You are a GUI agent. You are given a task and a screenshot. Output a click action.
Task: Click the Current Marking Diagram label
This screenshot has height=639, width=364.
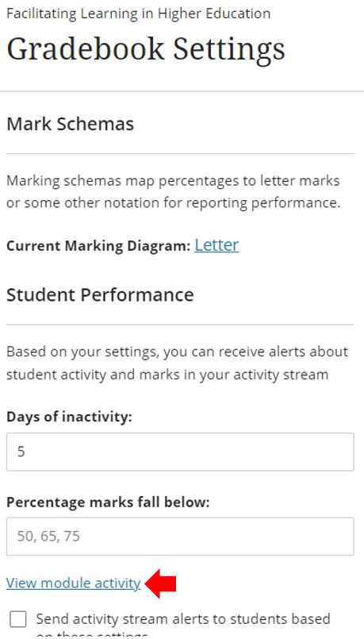98,246
